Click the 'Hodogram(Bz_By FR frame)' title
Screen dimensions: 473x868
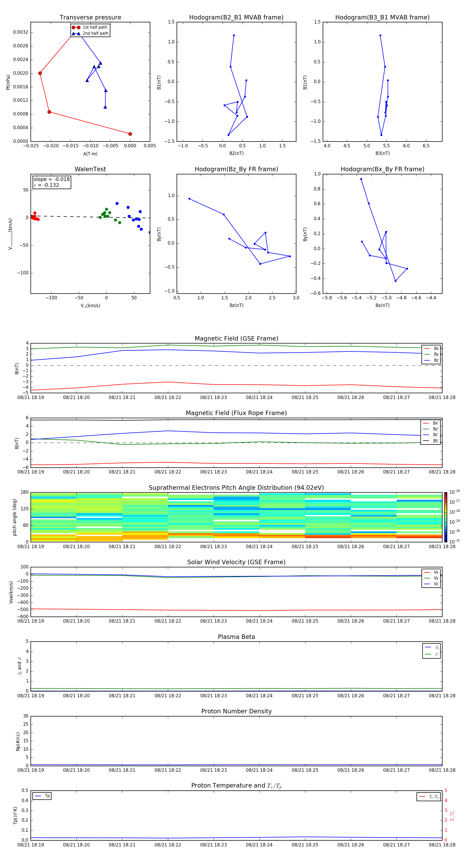tap(236, 169)
